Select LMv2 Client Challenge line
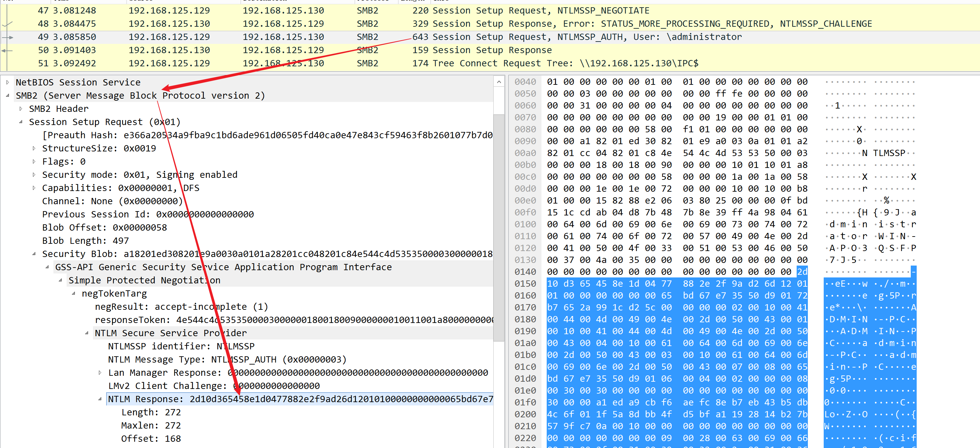The image size is (980, 448). click(x=214, y=386)
